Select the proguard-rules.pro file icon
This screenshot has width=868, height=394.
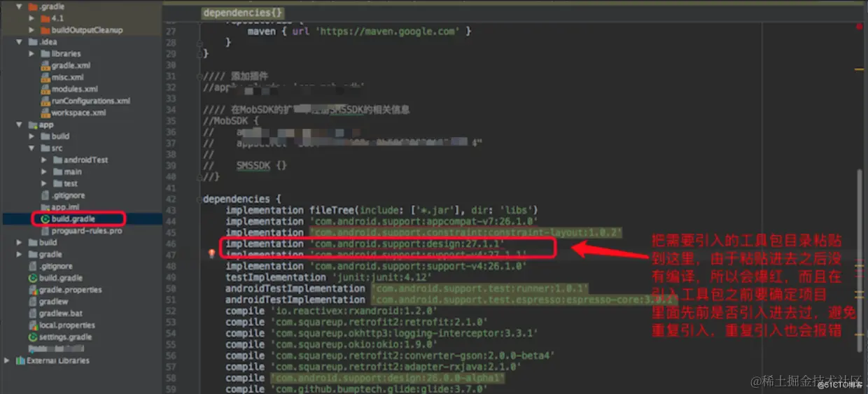[x=45, y=230]
